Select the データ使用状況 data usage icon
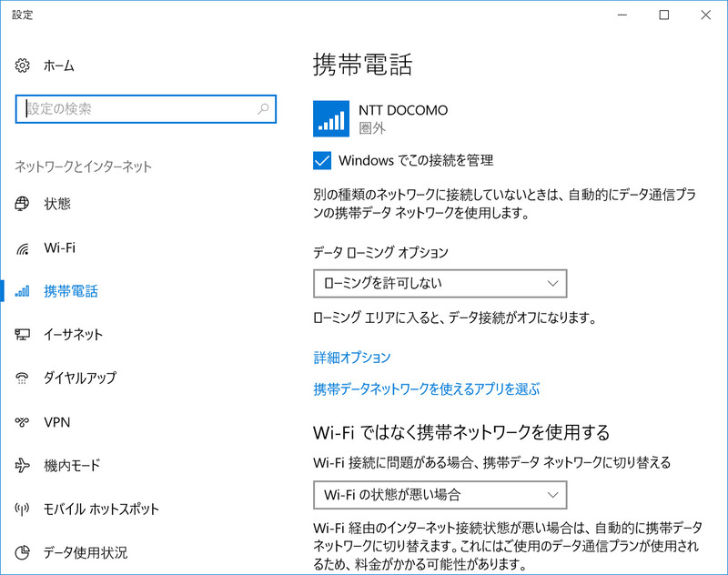Screen dimensions: 728x575 pyautogui.click(x=22, y=552)
